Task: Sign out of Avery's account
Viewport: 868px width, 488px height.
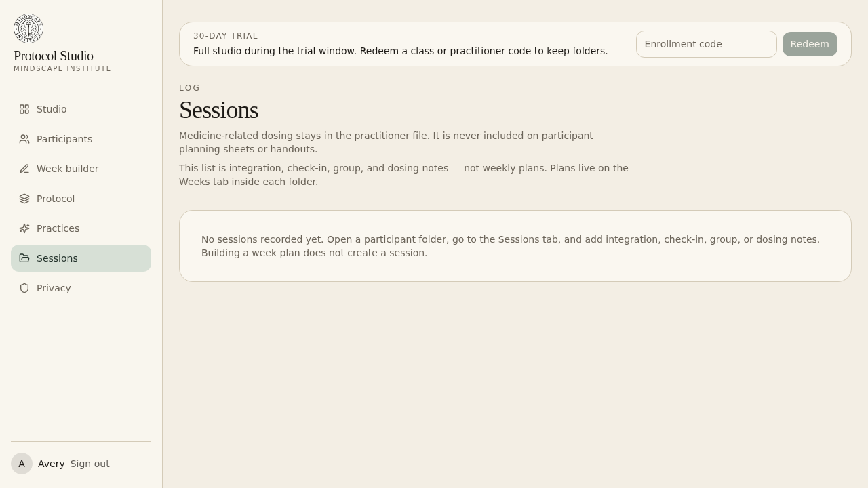Action: [90, 464]
